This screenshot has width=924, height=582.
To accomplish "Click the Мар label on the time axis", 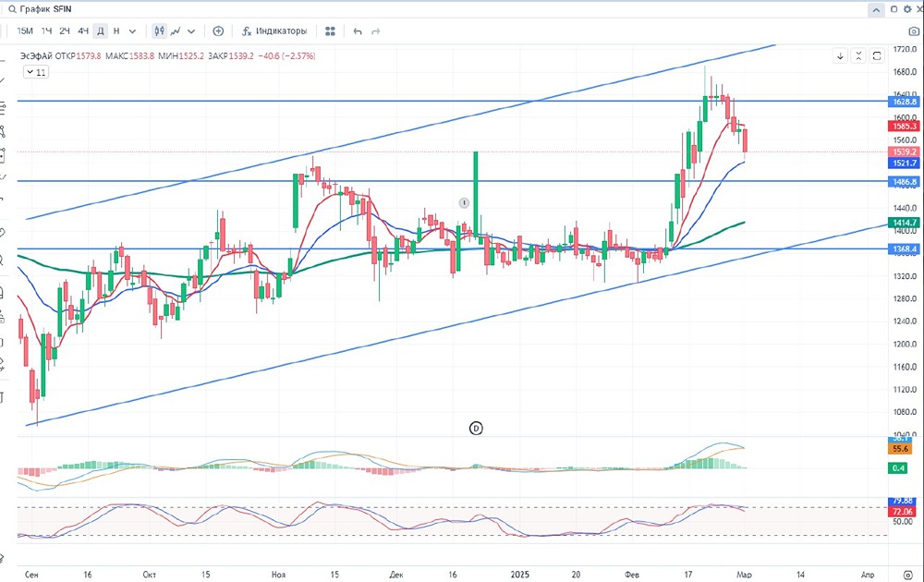I will click(x=744, y=575).
